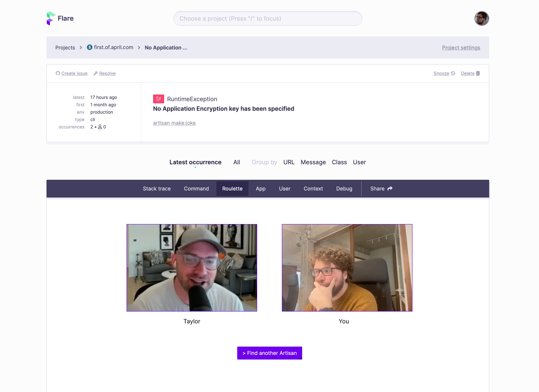Focus the Choose a project search field

click(268, 18)
